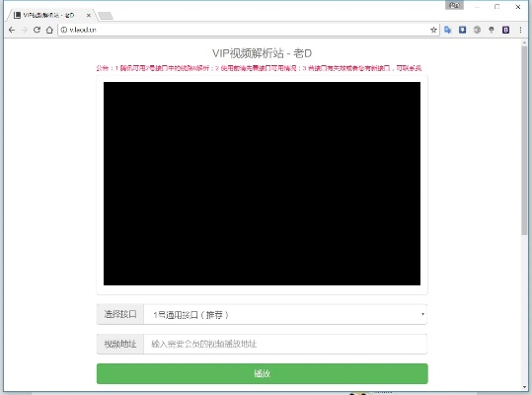Open the pin-shaped extension icon
This screenshot has height=395, width=532.
(492, 30)
